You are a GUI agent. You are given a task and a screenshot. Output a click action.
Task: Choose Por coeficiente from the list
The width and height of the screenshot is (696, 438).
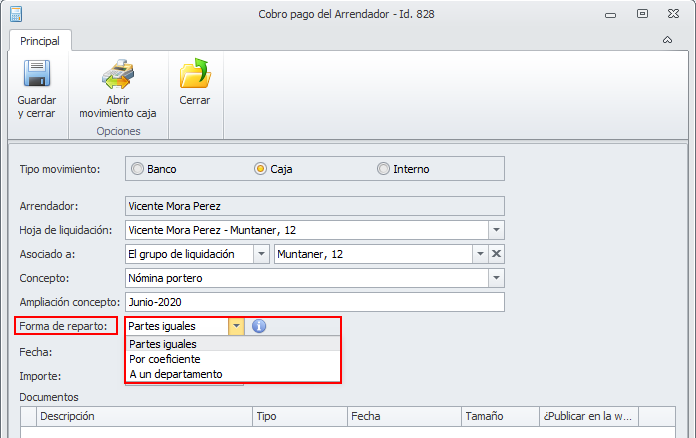coord(233,359)
